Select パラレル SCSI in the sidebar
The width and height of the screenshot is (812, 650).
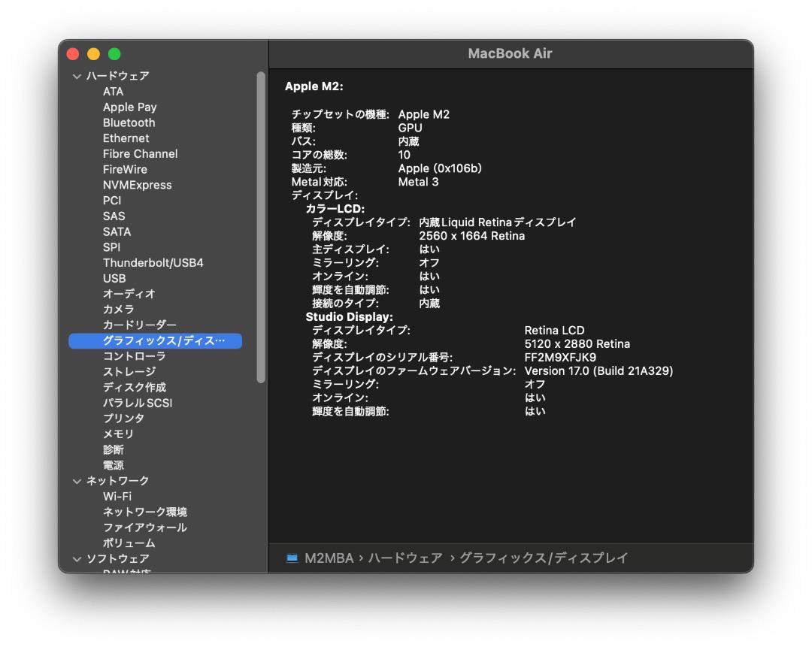tap(138, 403)
